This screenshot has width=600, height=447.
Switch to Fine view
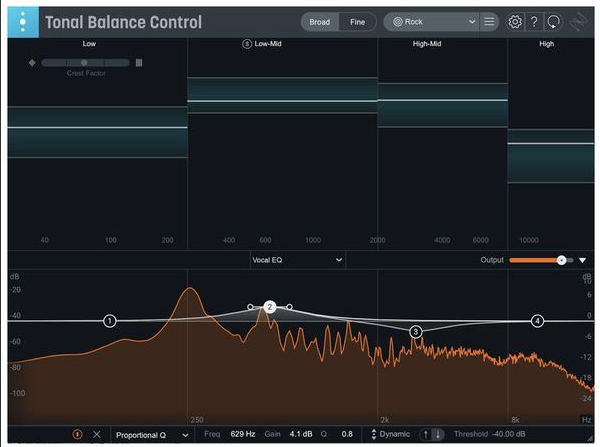[x=357, y=22]
